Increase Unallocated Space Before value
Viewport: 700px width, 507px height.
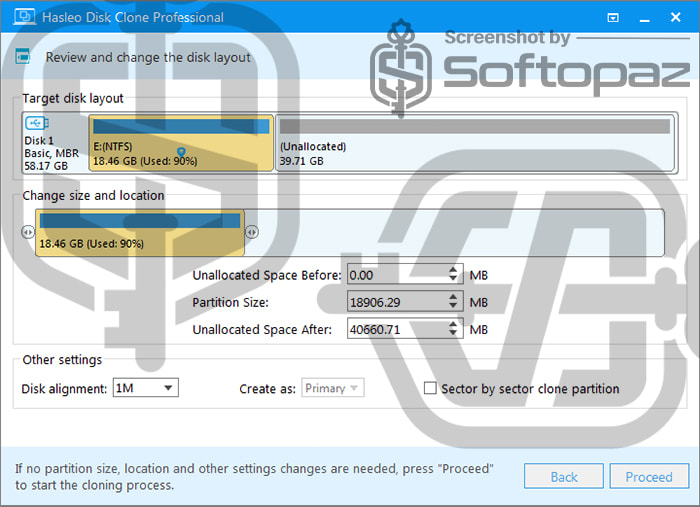click(453, 270)
